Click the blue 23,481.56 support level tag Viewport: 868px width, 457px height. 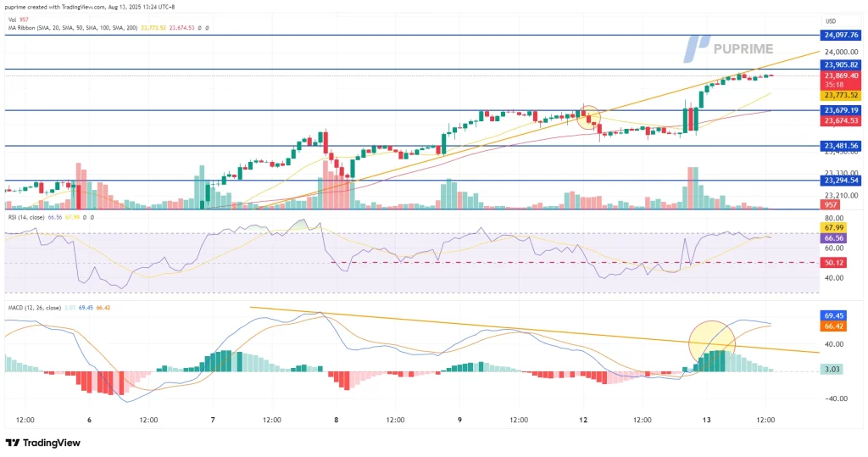pos(841,146)
